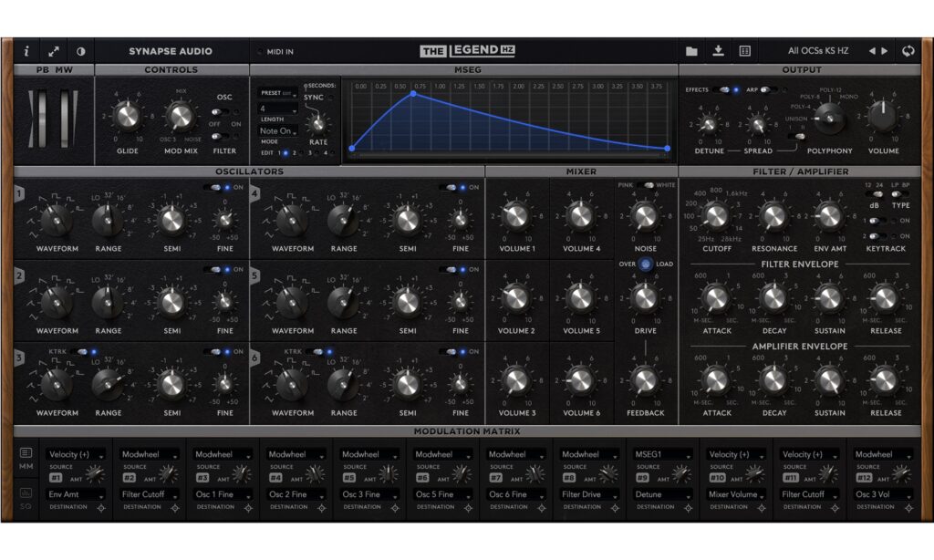Click the MSEG end point at right
The image size is (934, 560).
667,149
